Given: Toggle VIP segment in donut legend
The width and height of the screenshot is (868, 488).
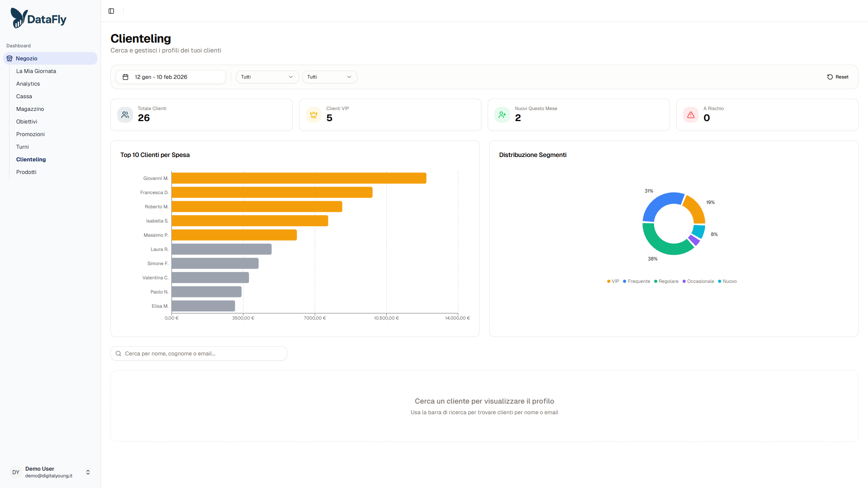Looking at the screenshot, I should pos(613,281).
